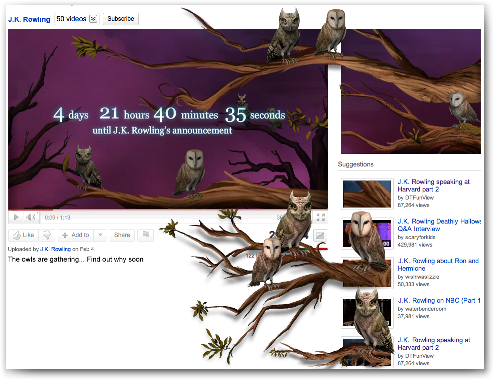The width and height of the screenshot is (494, 380).
Task: Open J.K. Rowling Deathly Hallows Q&A Interview
Action: pos(439,225)
